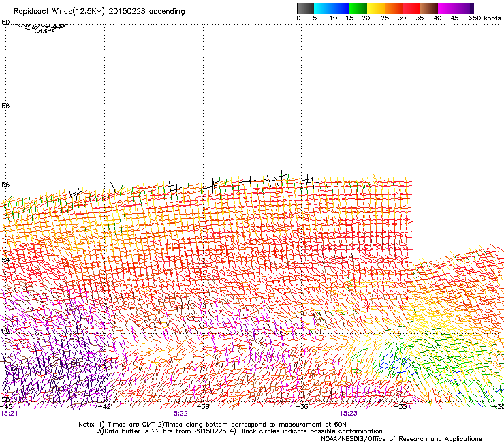Select the legend tick label '20'
Viewport: 504px width, 443px height.
(x=366, y=18)
